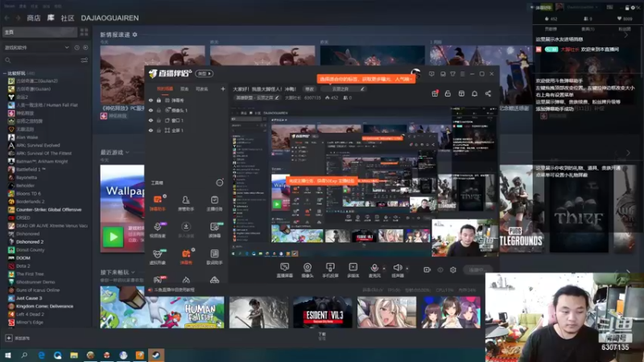Open Steam icon on Windows taskbar

(x=156, y=355)
